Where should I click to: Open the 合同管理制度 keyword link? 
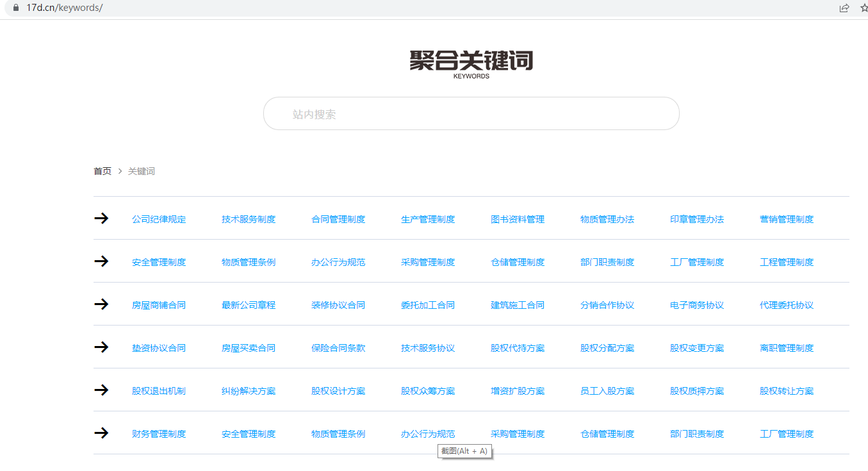338,219
